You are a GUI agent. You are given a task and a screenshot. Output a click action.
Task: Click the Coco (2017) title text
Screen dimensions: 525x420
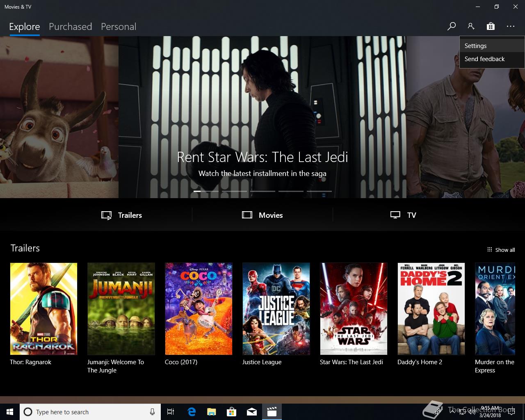point(181,362)
